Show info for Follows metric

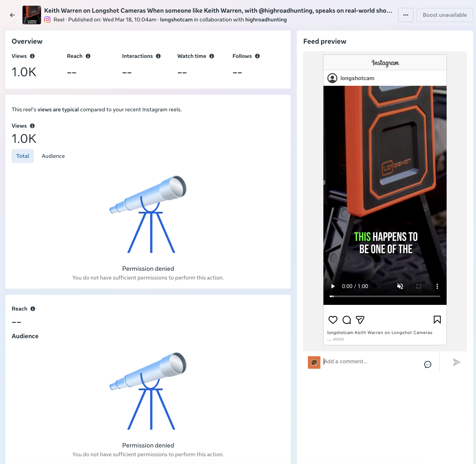(x=257, y=56)
